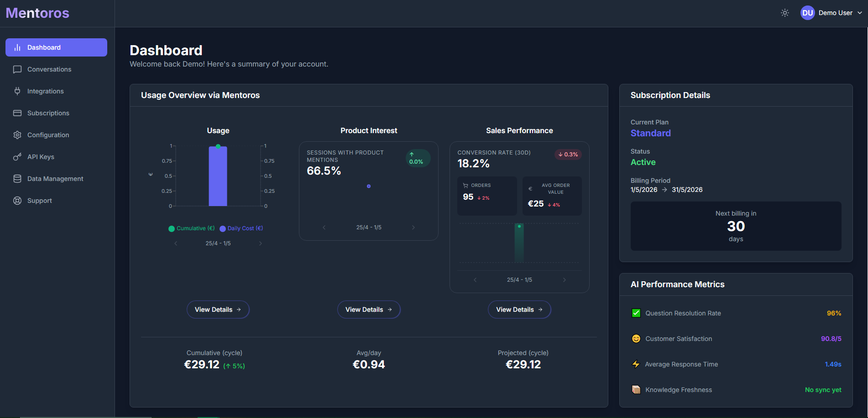Click the Conversations chat bubble icon

17,69
